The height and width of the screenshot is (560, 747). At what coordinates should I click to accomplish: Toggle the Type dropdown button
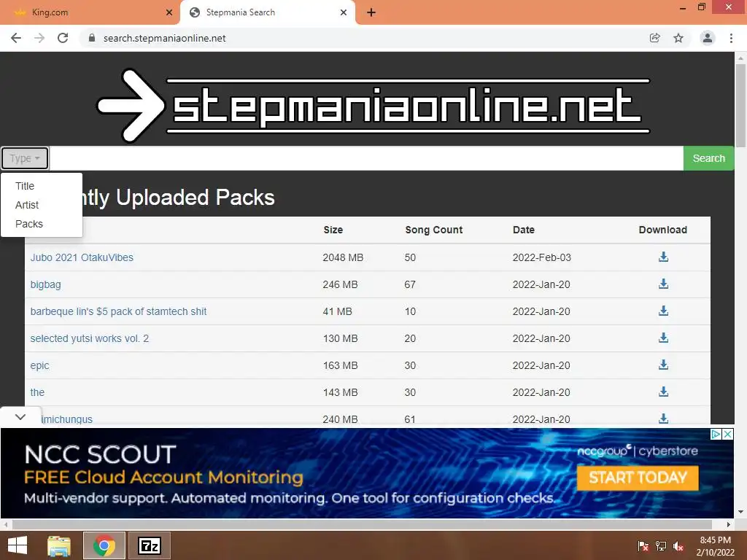(x=25, y=158)
